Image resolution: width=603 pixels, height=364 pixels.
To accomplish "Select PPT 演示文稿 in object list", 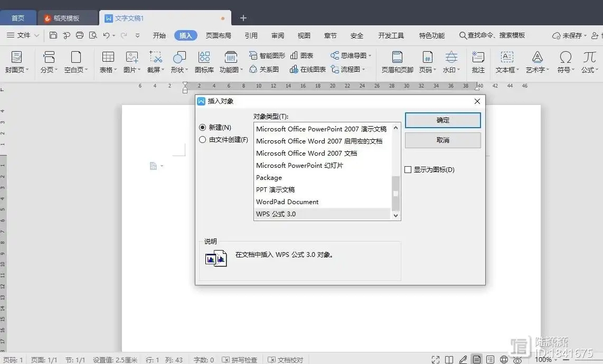I will pyautogui.click(x=322, y=189).
